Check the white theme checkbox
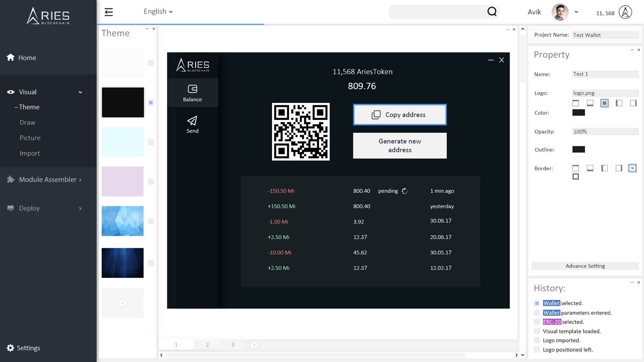644x362 pixels. (x=151, y=63)
